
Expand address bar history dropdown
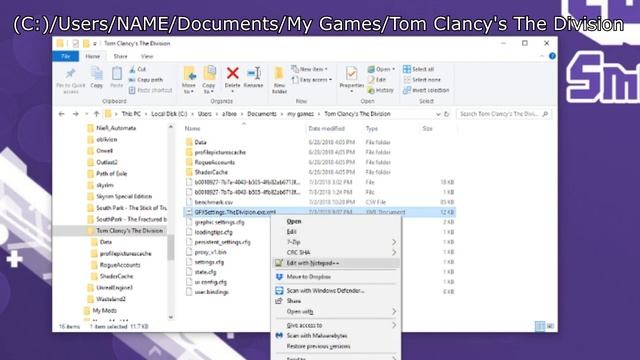(438, 114)
